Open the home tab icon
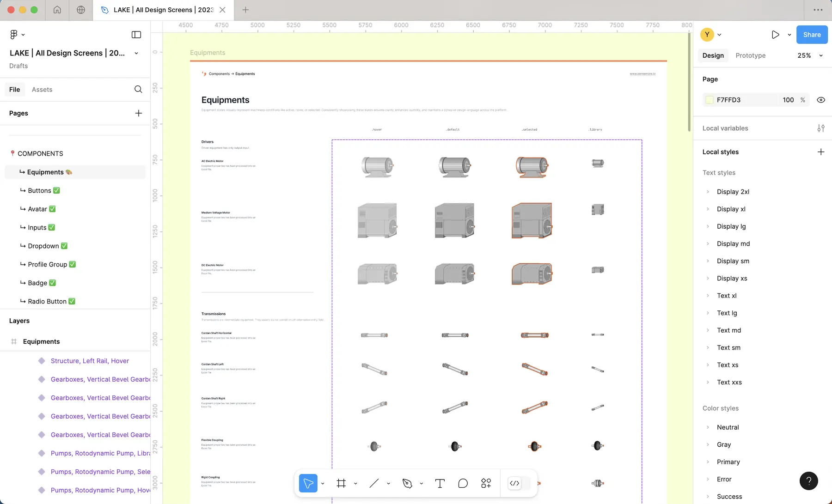Image resolution: width=832 pixels, height=504 pixels. [57, 10]
